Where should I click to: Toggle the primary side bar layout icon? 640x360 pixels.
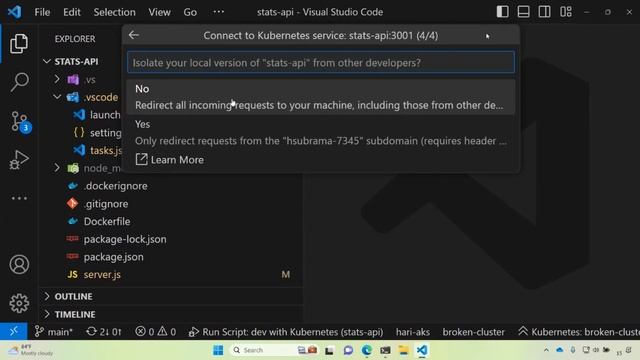502,12
